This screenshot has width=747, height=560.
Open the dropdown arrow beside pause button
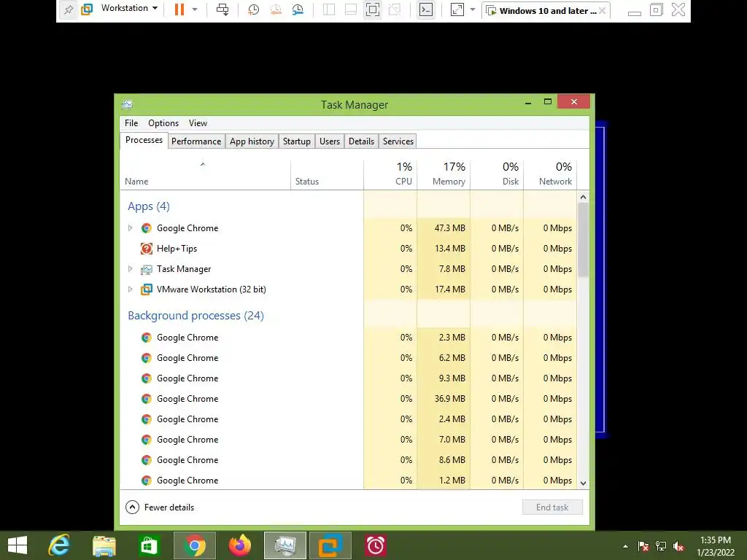[195, 9]
